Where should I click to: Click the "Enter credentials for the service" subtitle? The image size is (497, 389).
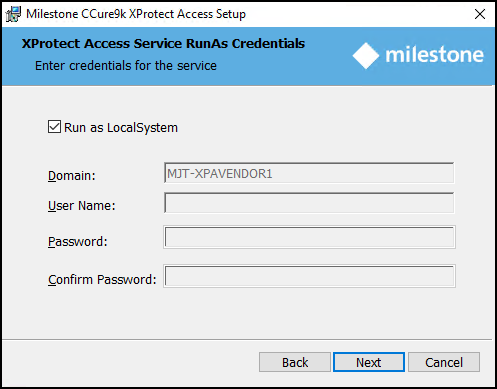pyautogui.click(x=126, y=66)
